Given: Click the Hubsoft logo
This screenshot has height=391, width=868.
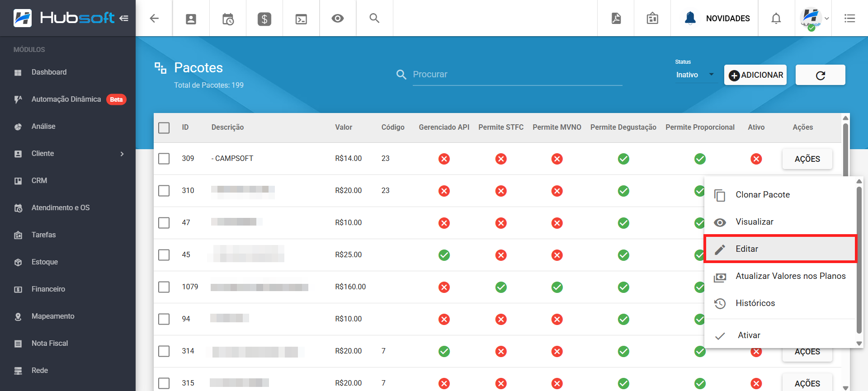Looking at the screenshot, I should [x=64, y=18].
